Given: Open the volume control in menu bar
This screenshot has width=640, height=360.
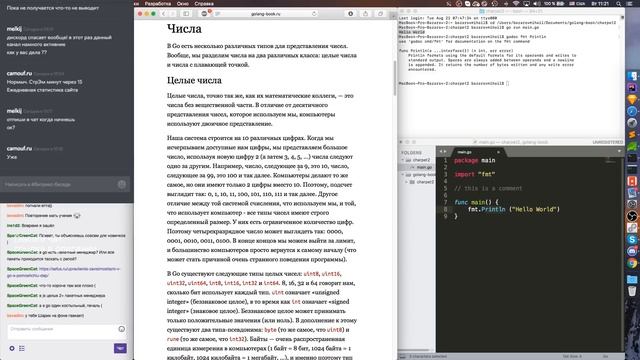Looking at the screenshot, I should (537, 3).
